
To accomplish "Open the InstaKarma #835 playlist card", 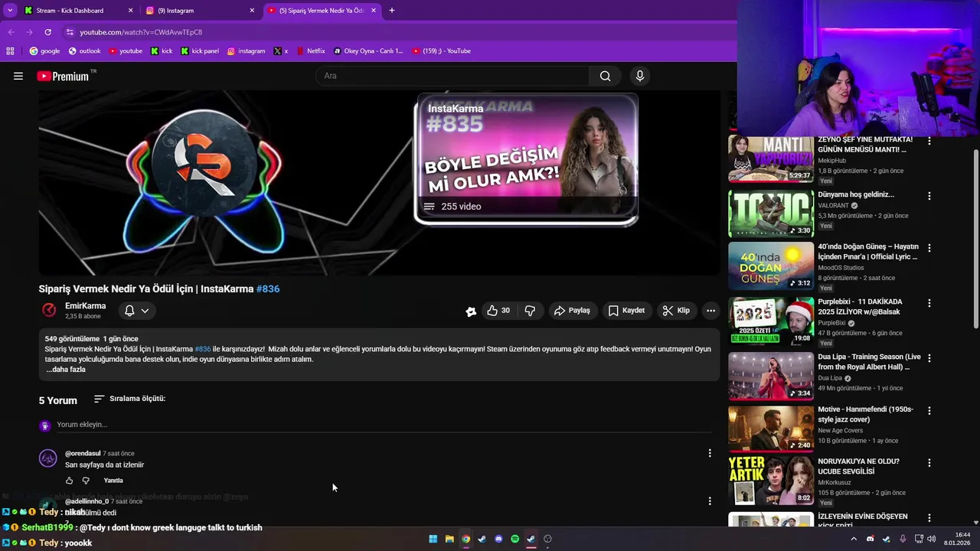I will point(527,160).
